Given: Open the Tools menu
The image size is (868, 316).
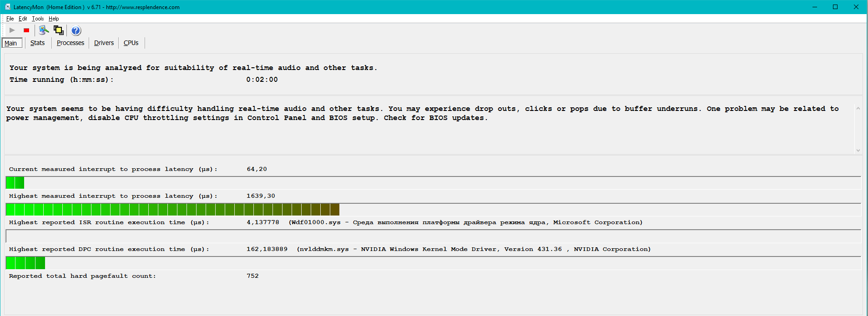Looking at the screenshot, I should pyautogui.click(x=38, y=19).
